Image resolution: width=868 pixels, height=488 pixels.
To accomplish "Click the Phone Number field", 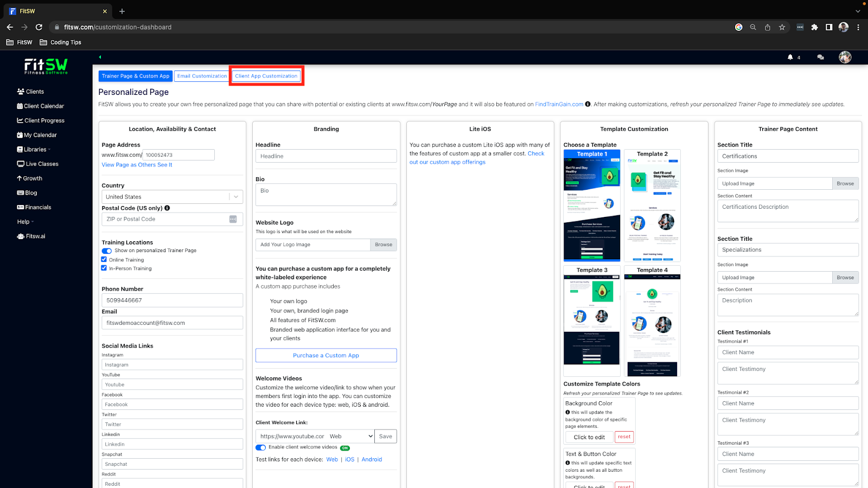I will [x=172, y=300].
